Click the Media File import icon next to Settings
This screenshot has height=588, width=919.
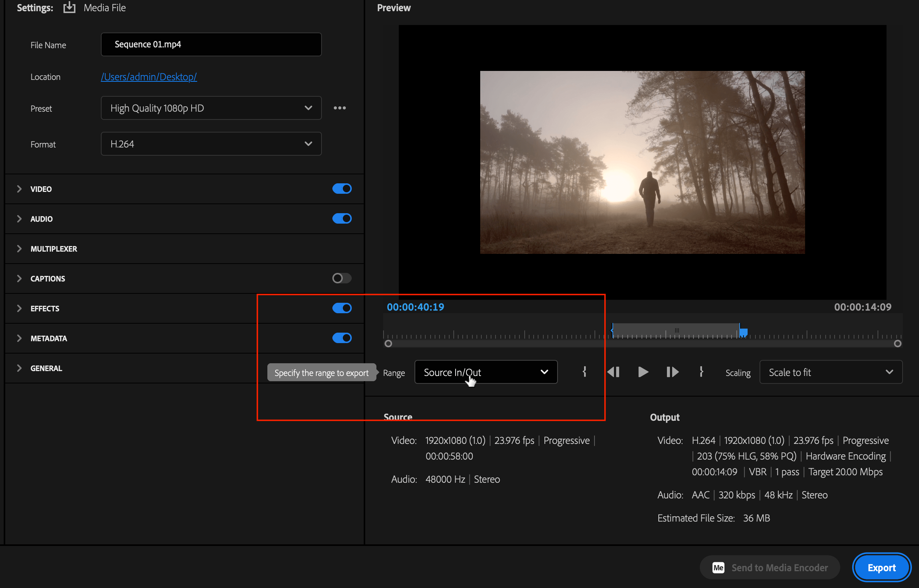69,7
